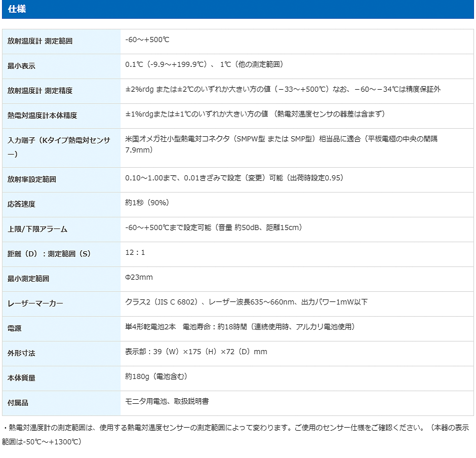
Task: Select the 上限/下限アラーム row label
Action: click(x=37, y=229)
